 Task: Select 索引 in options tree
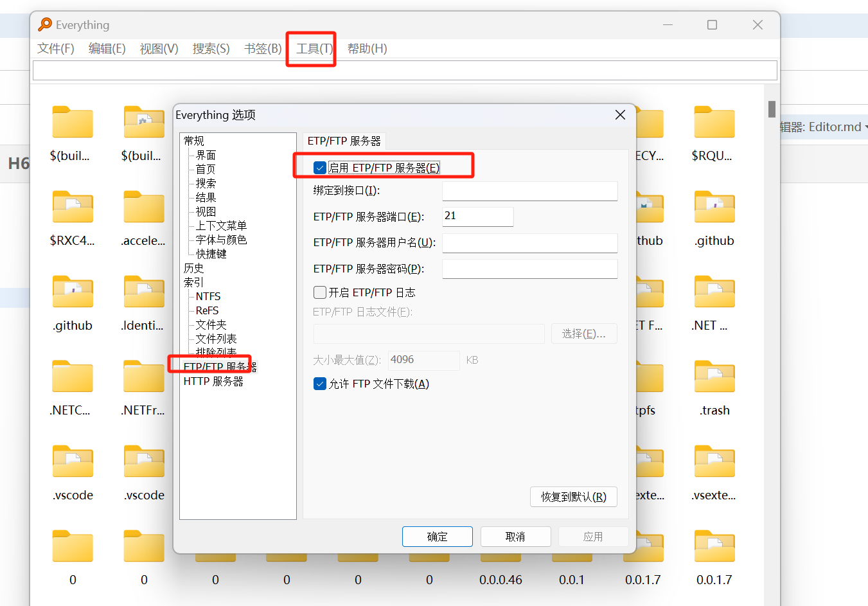coord(194,282)
